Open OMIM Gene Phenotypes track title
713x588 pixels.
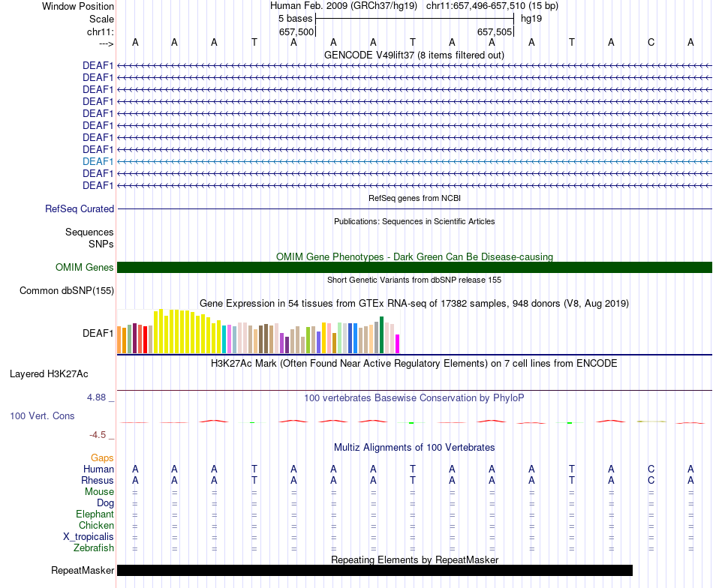(x=414, y=256)
